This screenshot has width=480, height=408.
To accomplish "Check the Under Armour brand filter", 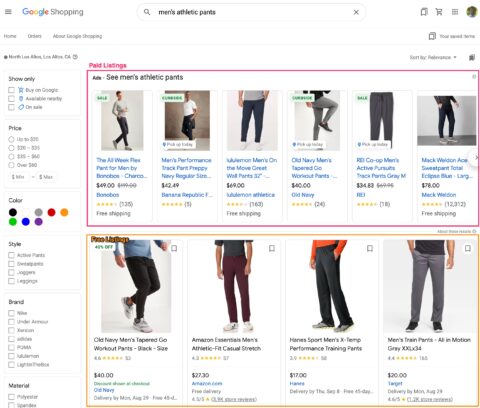I will (x=11, y=322).
